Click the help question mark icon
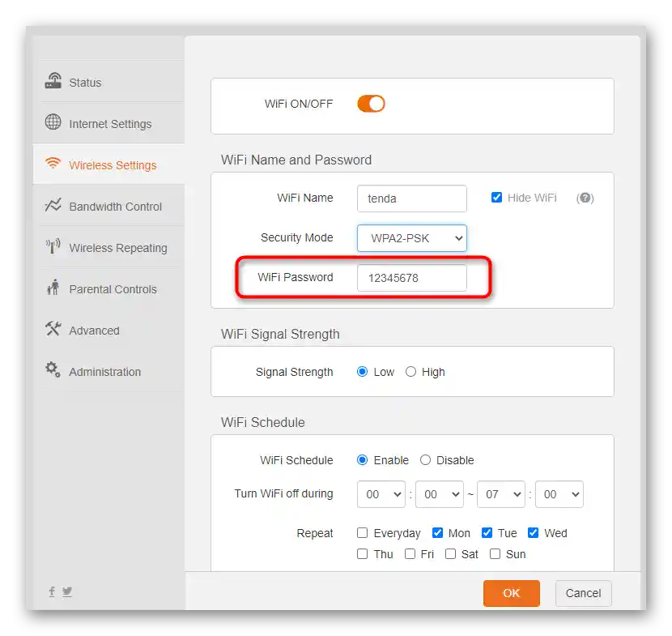The image size is (672, 636). tap(585, 198)
